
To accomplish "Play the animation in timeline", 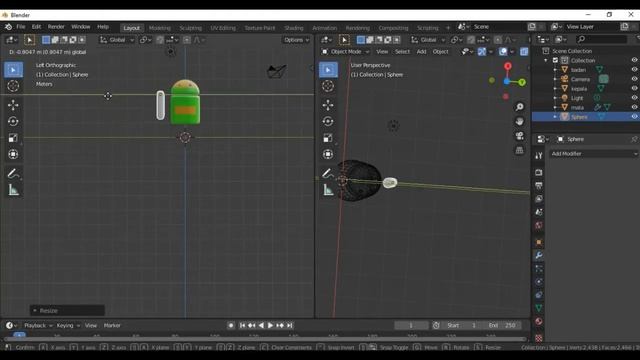I will (270, 325).
